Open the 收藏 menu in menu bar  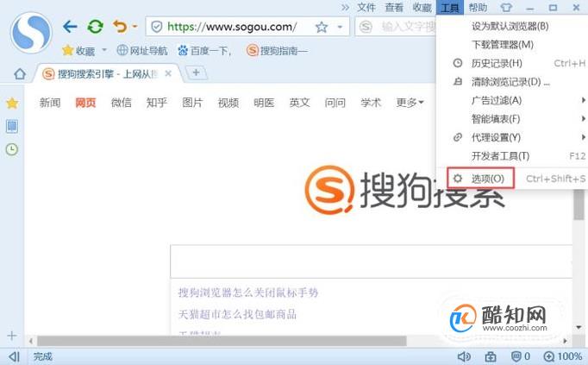click(x=422, y=8)
